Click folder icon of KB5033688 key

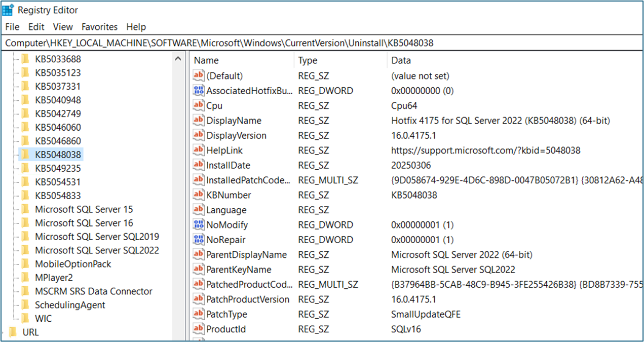click(25, 59)
